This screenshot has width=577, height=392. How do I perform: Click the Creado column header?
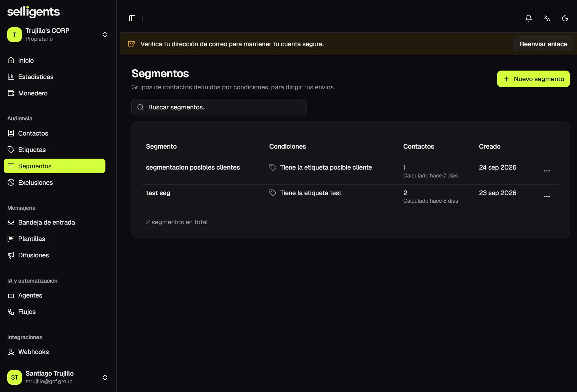coord(490,146)
